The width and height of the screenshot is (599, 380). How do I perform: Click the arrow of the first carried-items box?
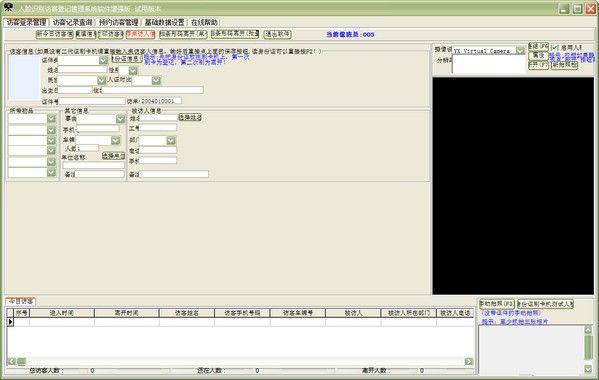[x=52, y=118]
